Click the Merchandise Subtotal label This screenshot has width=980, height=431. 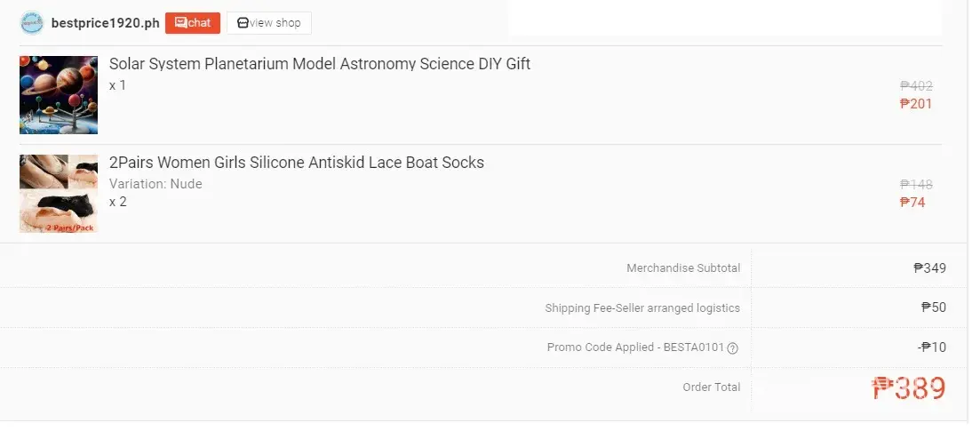(x=682, y=268)
